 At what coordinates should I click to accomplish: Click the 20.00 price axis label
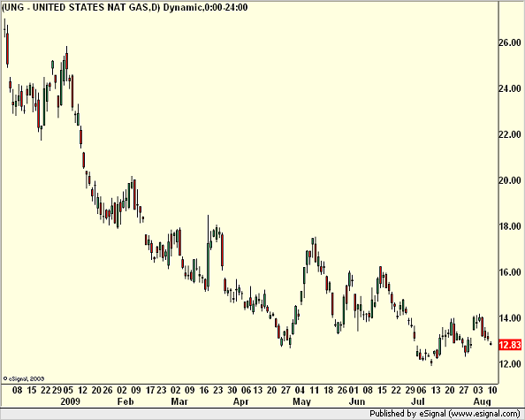click(510, 180)
